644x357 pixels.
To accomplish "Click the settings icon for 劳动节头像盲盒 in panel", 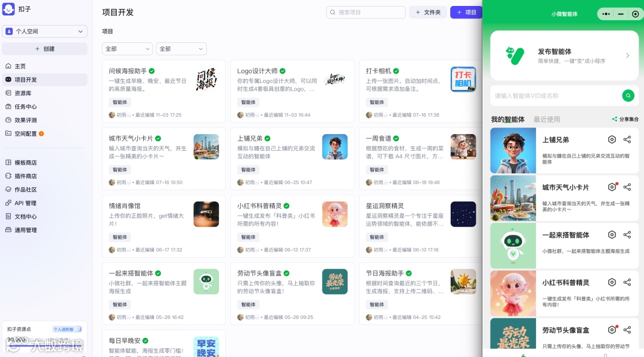I will click(612, 330).
